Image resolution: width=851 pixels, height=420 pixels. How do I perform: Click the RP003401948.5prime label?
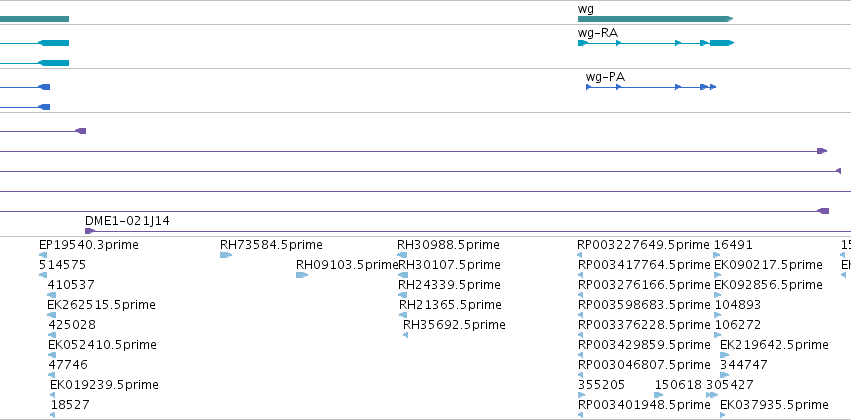click(x=644, y=405)
